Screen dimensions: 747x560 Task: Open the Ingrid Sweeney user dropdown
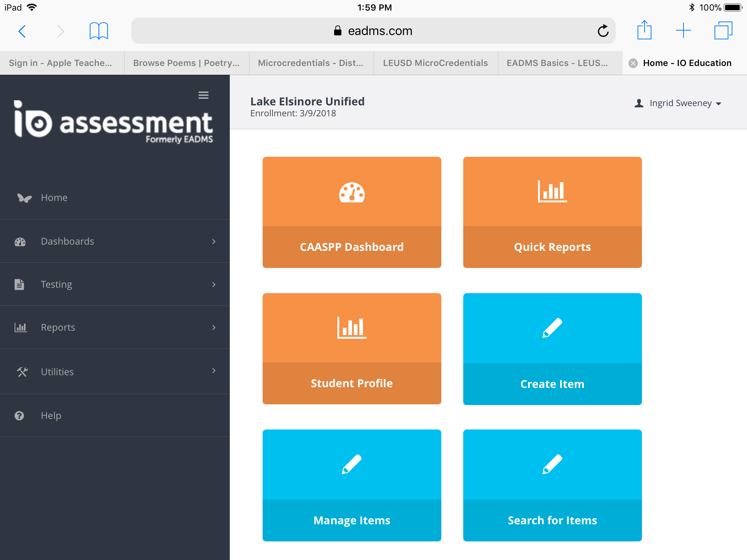(x=678, y=103)
